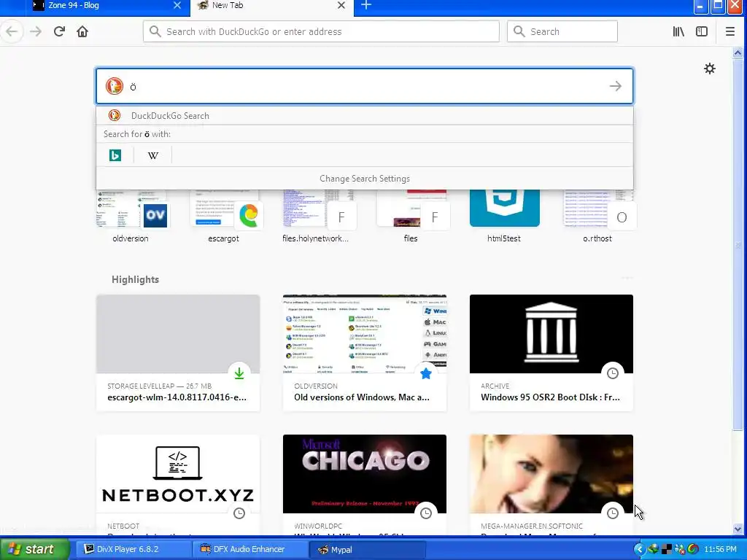Viewport: 747px width, 560px height.
Task: Open the files top site tile
Action: [x=411, y=217]
